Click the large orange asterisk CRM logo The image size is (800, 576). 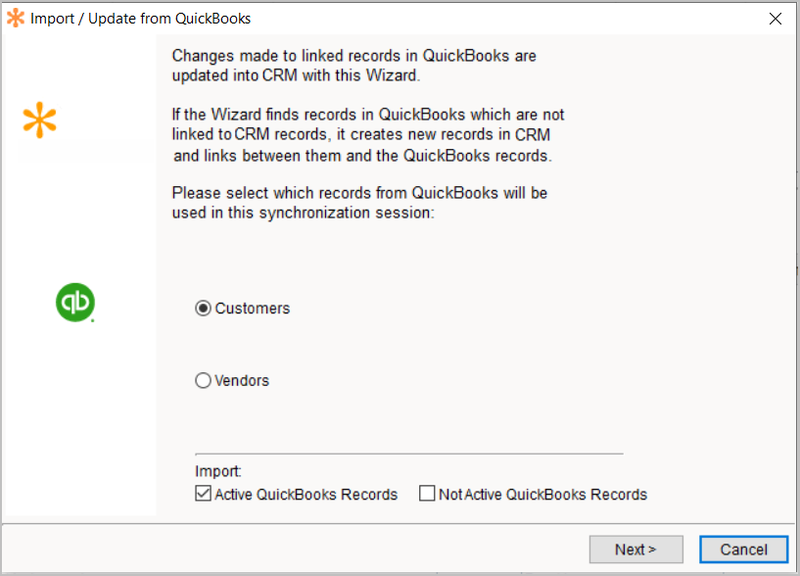point(40,120)
